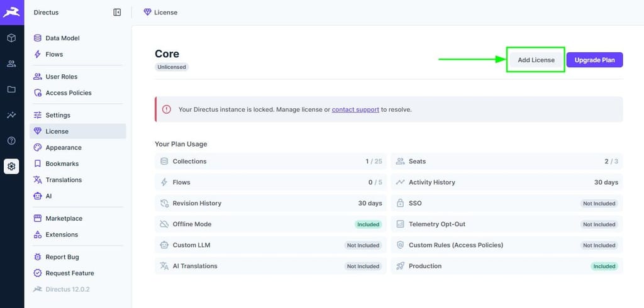Click the Production rocket icon
Screen dimensions: 644x308
[x=400, y=266]
